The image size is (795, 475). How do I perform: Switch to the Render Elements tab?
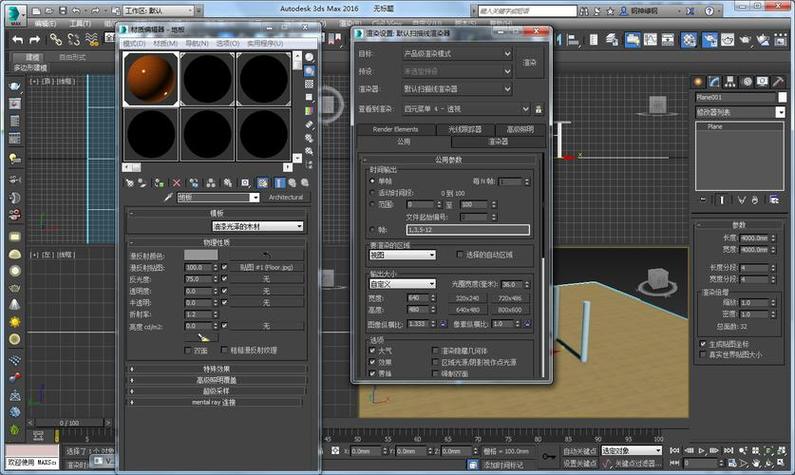pos(395,129)
